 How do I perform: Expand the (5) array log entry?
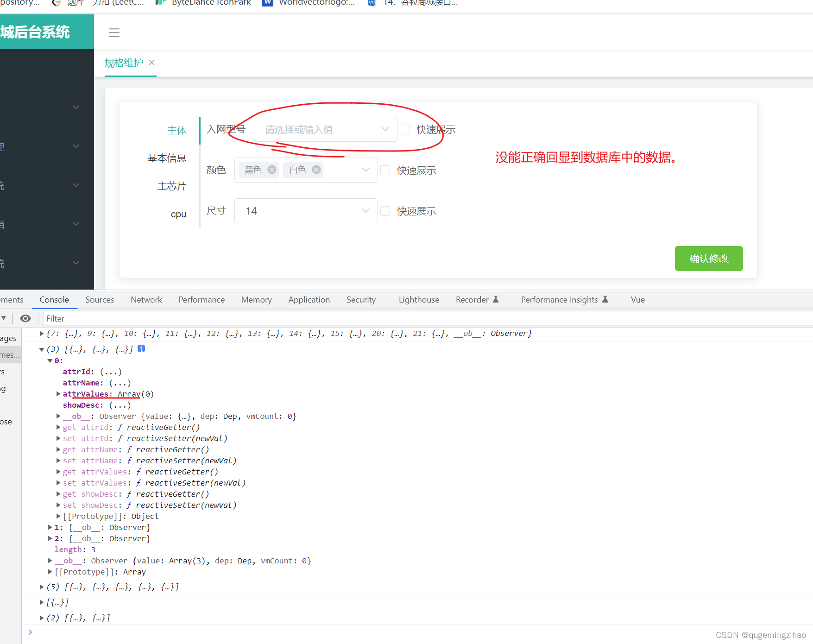click(x=42, y=587)
